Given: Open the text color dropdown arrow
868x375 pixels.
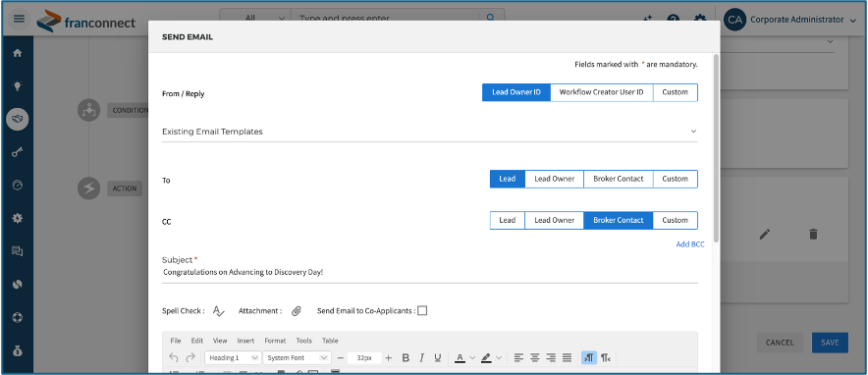Looking at the screenshot, I should click(x=472, y=358).
